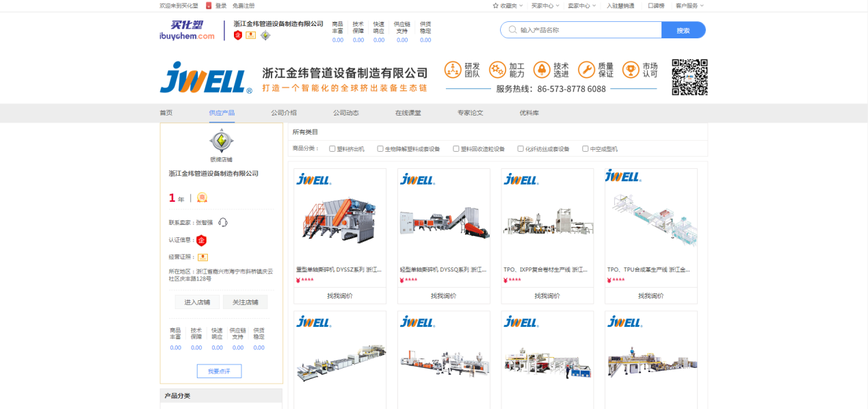The image size is (868, 409).
Task: Click the 银牌店铺 medal badge in sidebar
Action: coord(221,141)
